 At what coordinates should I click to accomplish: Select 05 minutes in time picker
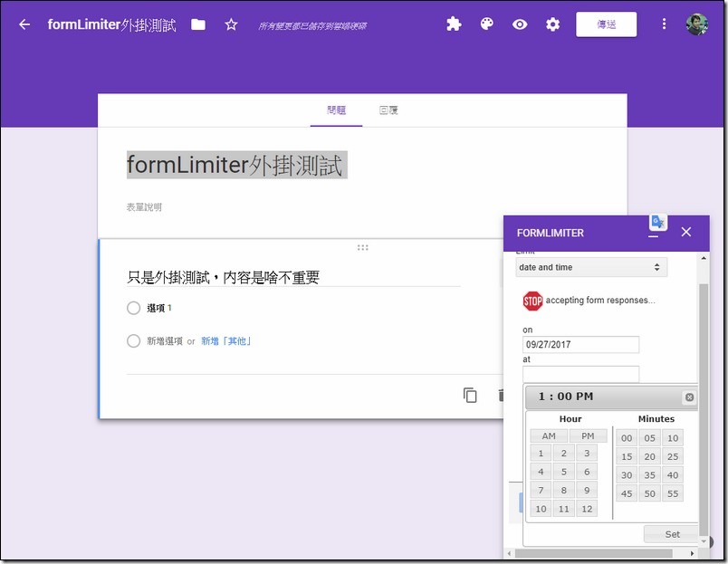coord(649,438)
